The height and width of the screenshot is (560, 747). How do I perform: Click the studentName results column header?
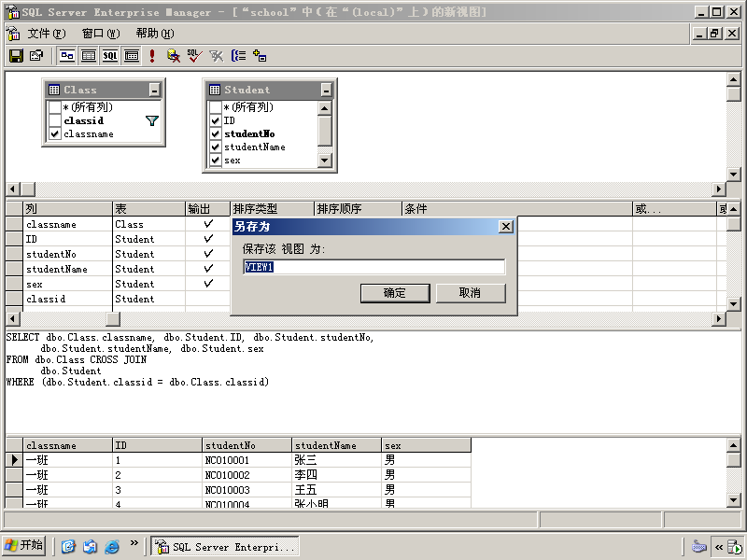point(336,446)
